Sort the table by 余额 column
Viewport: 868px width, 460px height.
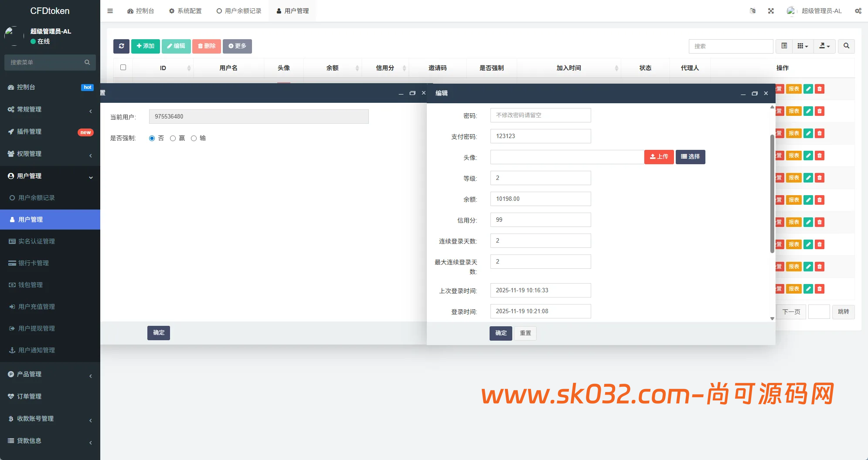332,68
